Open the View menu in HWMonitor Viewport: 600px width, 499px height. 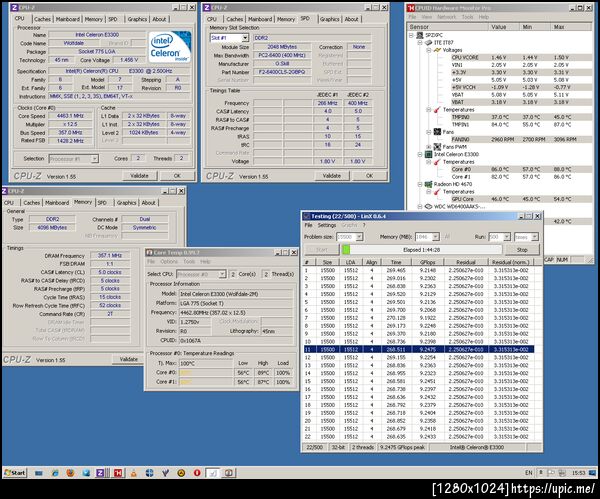tap(426, 17)
